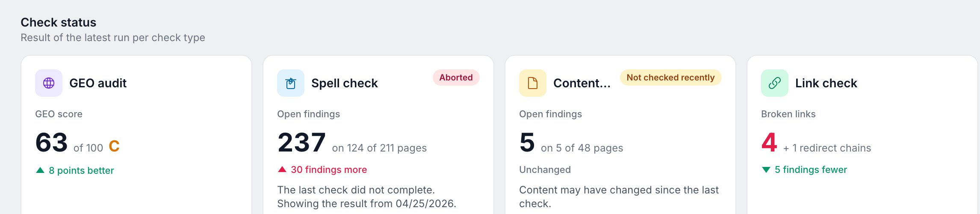This screenshot has height=214, width=980.
Task: Click the green up triangle for points better
Action: point(40,170)
